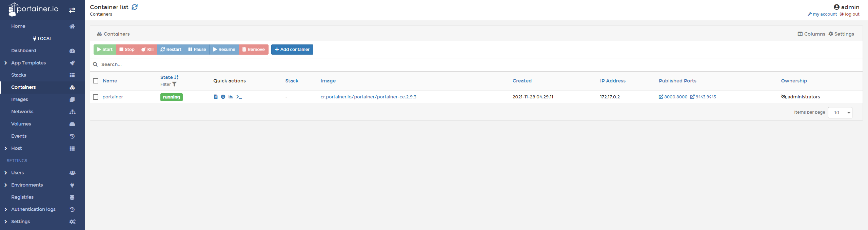868x230 pixels.
Task: Expand the Settings menu chevron
Action: (x=6, y=222)
